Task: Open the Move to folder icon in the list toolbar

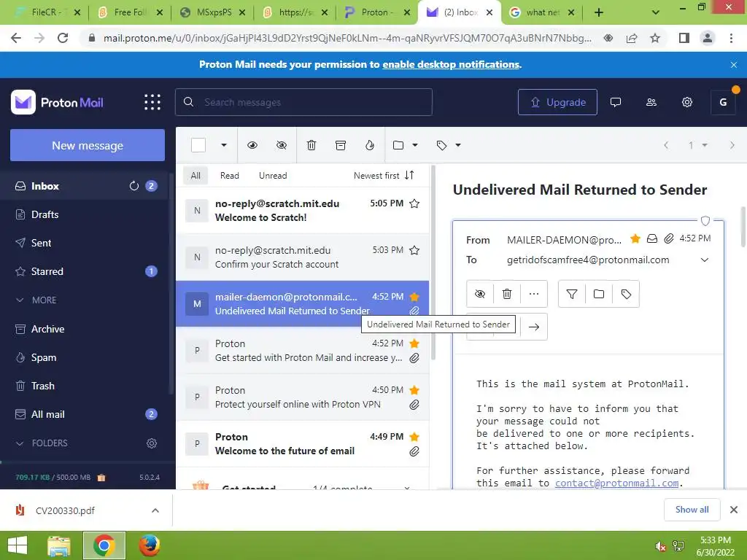Action: click(398, 145)
